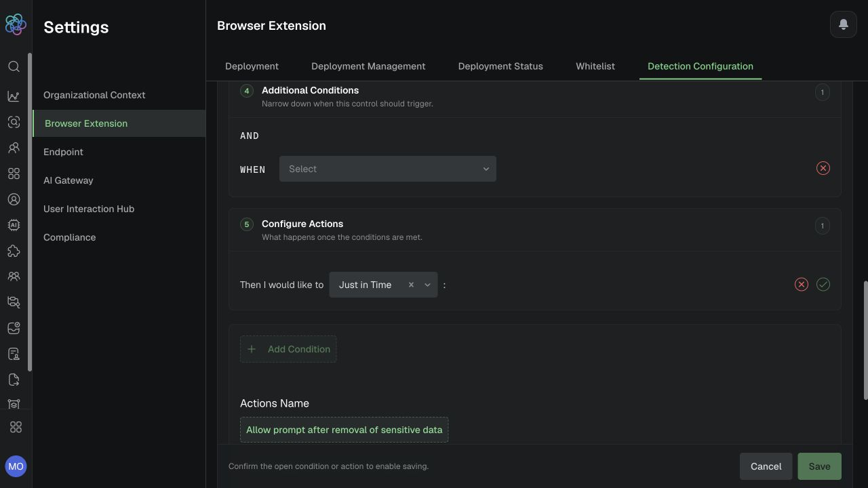Click the Additional Conditions heading
The image size is (868, 488).
pyautogui.click(x=310, y=90)
